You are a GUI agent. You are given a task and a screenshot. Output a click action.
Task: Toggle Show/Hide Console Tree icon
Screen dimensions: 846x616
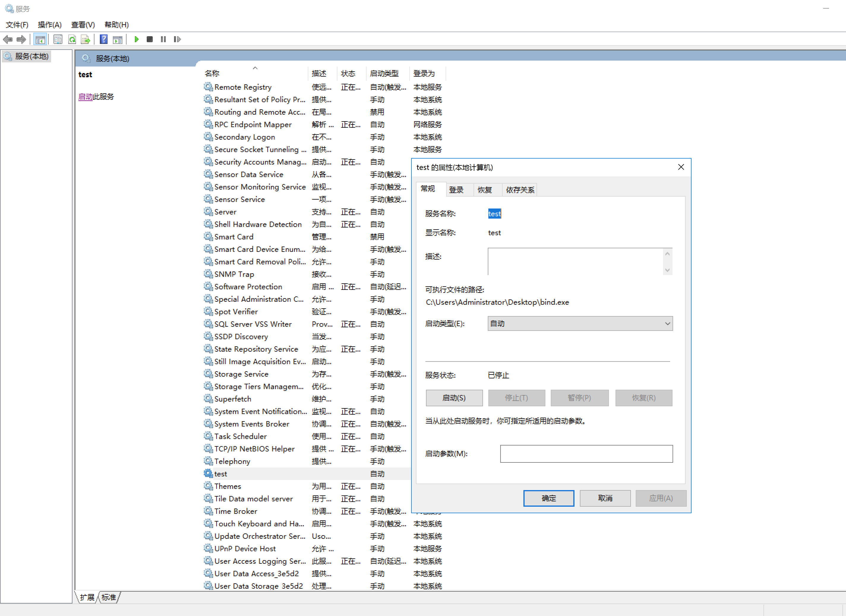40,39
